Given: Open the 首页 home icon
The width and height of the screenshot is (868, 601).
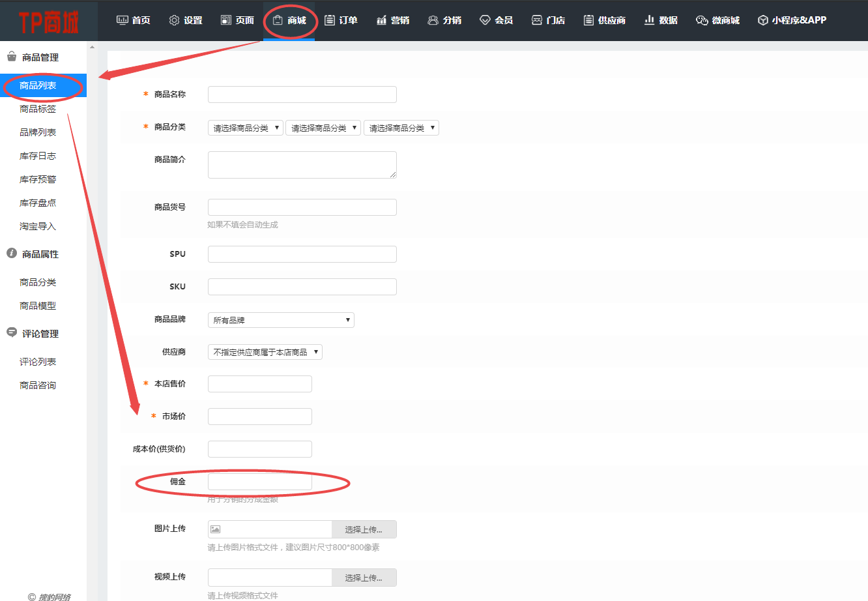Looking at the screenshot, I should 123,20.
